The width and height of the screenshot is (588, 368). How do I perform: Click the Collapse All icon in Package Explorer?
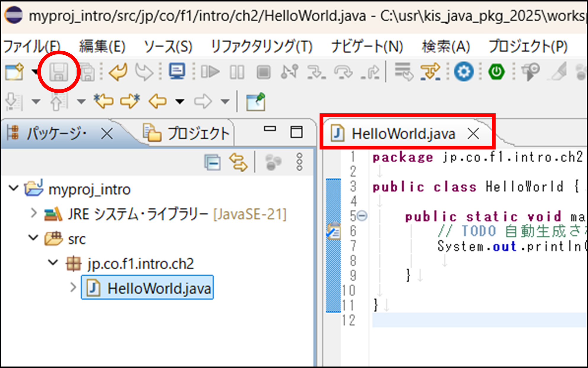coord(212,162)
